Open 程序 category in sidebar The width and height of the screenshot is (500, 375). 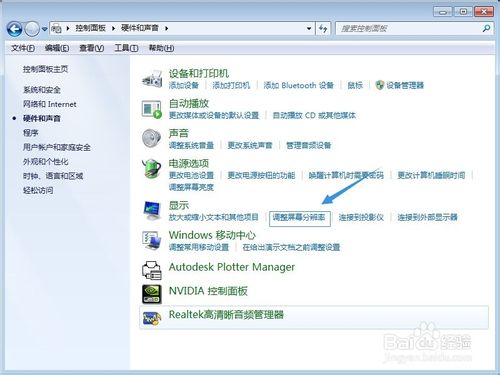click(31, 133)
